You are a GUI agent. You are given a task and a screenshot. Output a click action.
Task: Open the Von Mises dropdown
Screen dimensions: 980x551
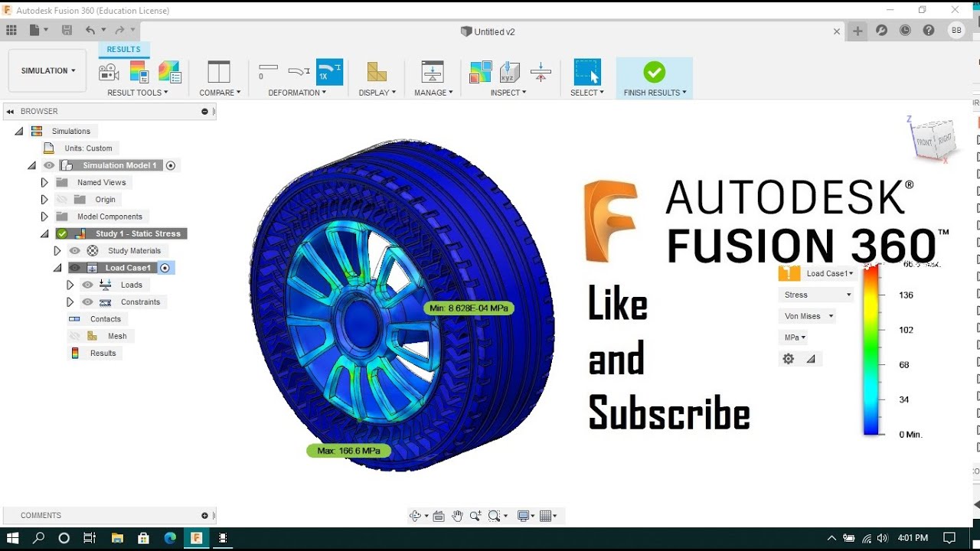tap(807, 315)
